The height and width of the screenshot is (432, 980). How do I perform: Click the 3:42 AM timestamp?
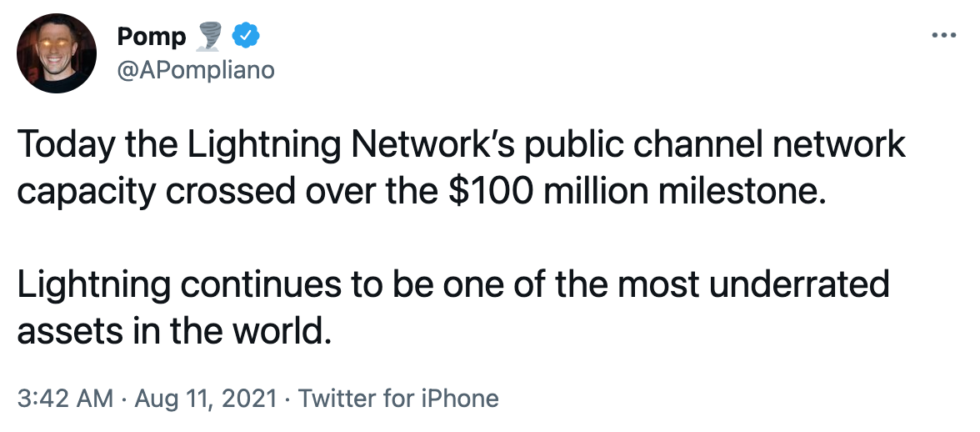64,399
